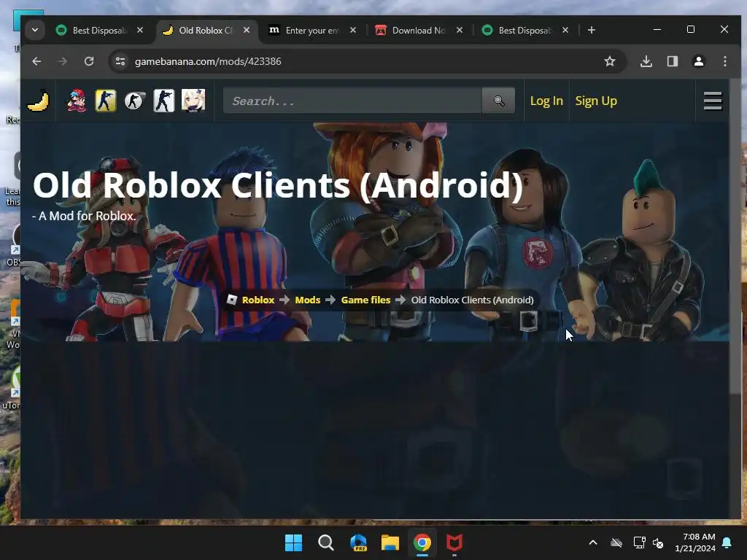Image resolution: width=747 pixels, height=560 pixels.
Task: Reload the current page
Action: (89, 61)
